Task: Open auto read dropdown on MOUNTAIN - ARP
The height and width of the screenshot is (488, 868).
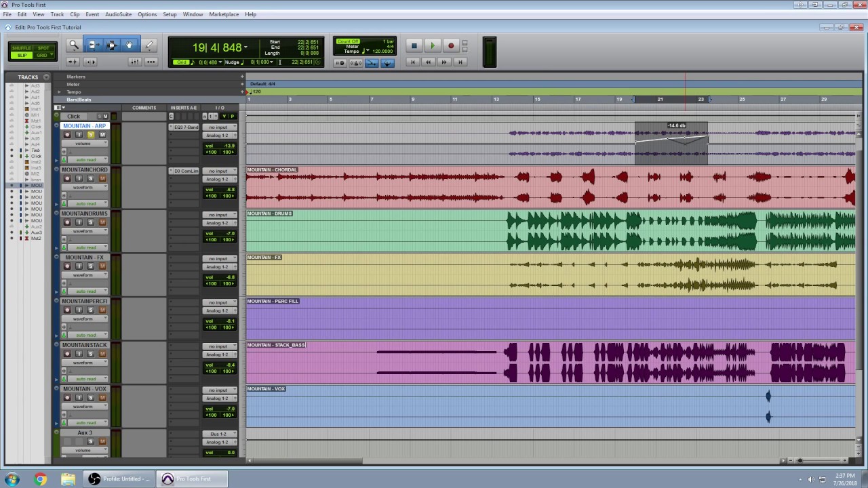Action: click(88, 160)
